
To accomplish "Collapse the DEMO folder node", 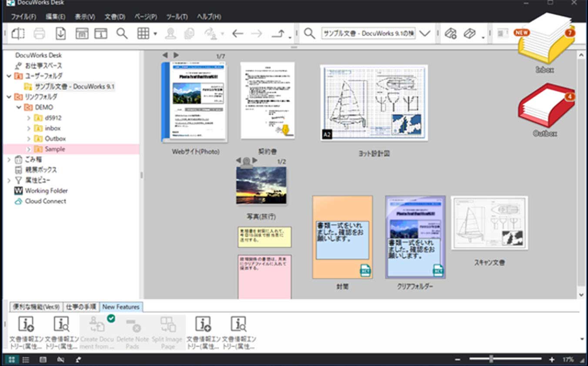I will click(x=19, y=107).
